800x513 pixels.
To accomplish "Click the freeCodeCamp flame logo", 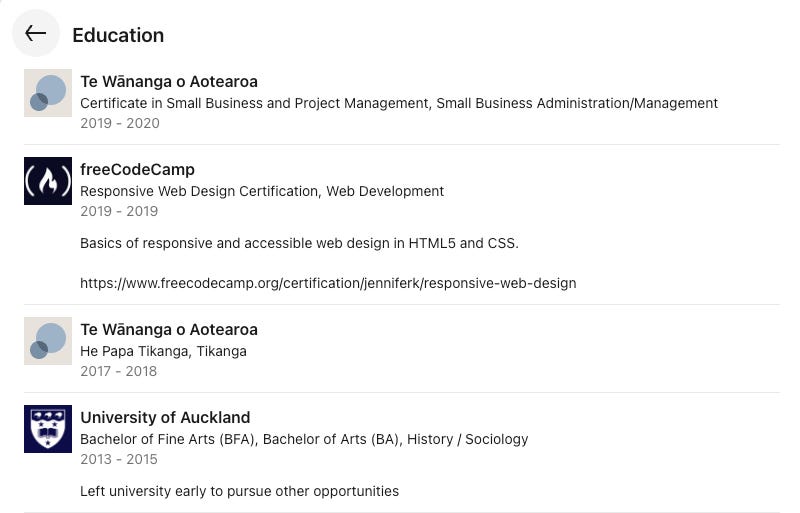I will pos(48,181).
